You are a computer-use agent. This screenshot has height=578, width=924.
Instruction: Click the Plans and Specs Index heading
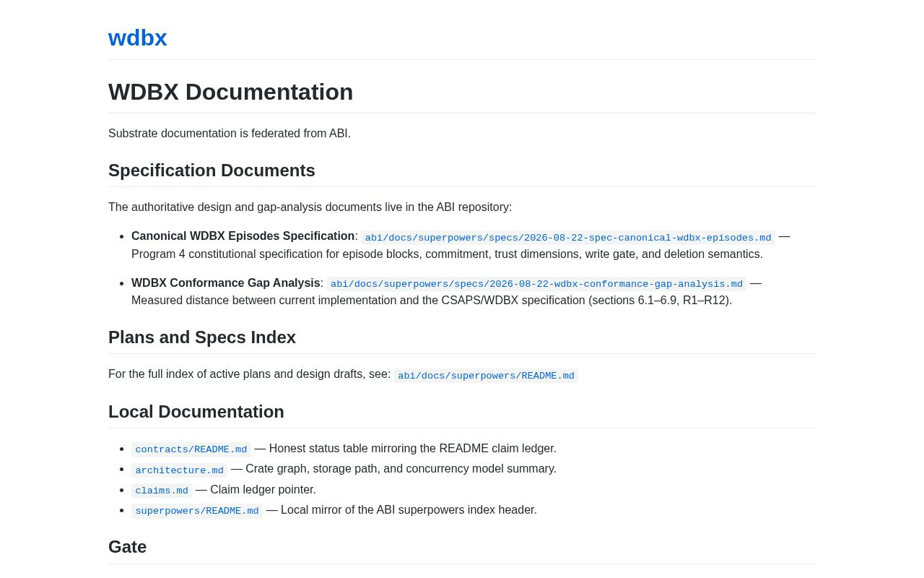[x=202, y=337]
